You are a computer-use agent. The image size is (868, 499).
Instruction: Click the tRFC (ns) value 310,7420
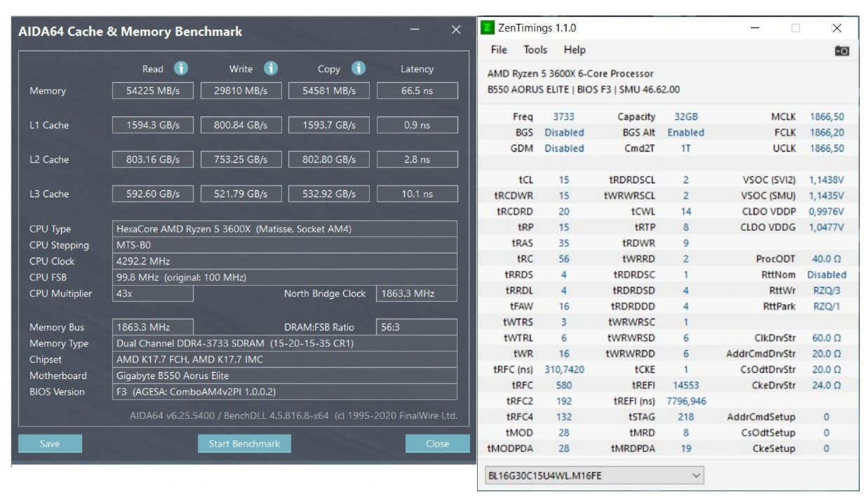click(x=563, y=369)
